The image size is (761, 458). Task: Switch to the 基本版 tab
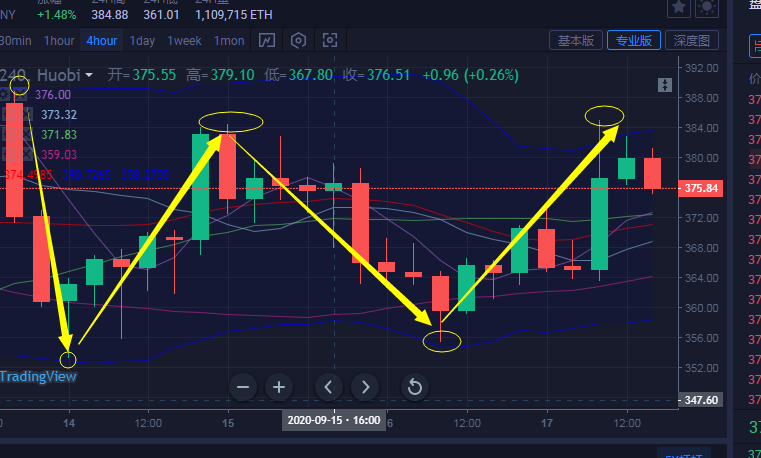(x=576, y=41)
